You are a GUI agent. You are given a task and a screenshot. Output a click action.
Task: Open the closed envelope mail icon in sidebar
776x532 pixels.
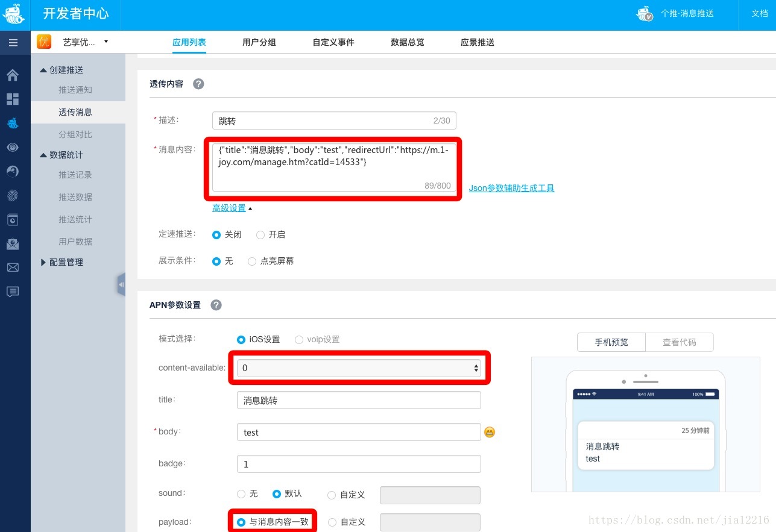point(13,268)
